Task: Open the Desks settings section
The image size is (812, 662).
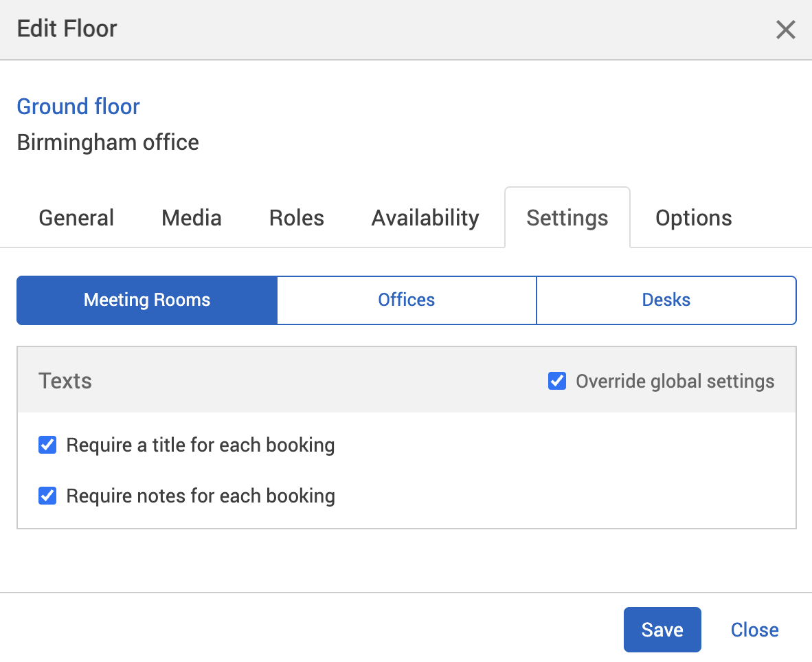Action: 666,300
